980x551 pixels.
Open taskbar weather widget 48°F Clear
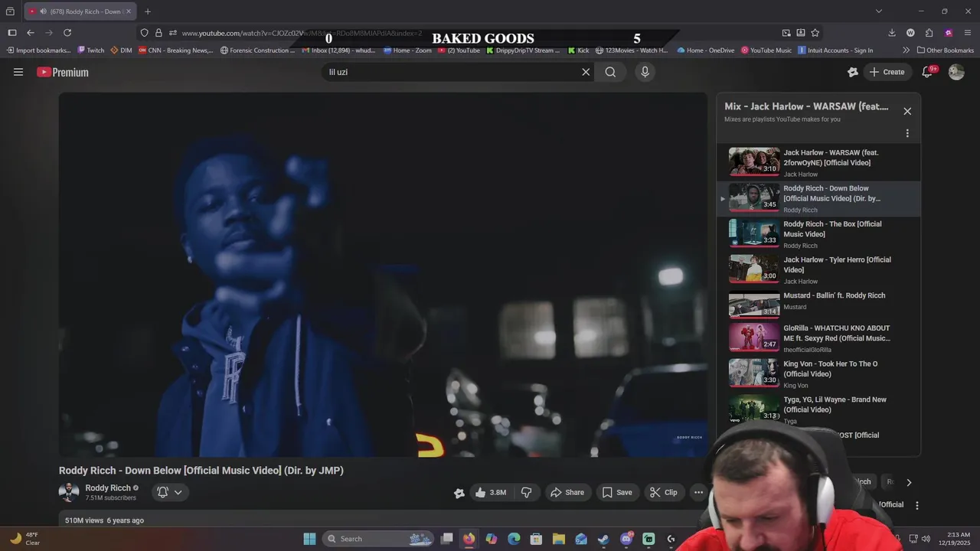point(24,539)
